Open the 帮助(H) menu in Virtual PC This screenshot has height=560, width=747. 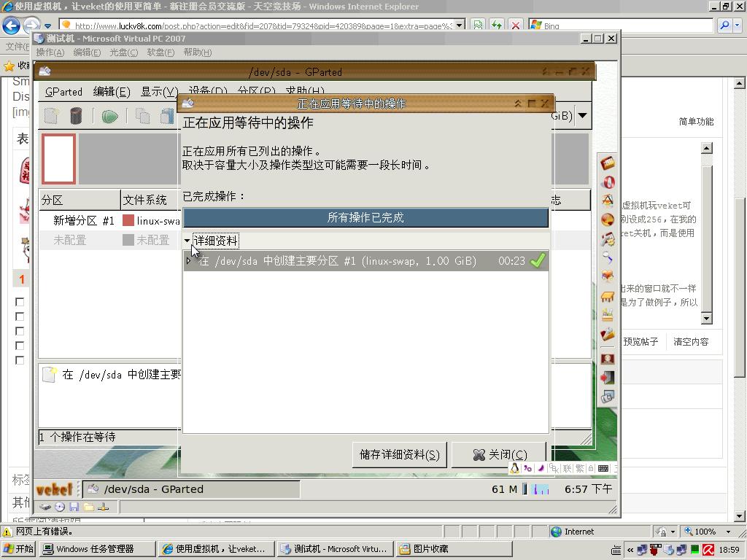[x=197, y=52]
